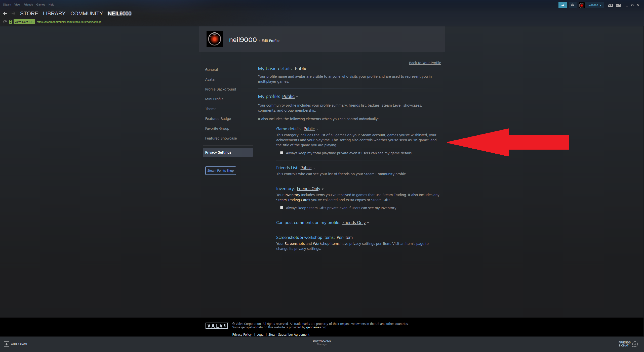Viewport: 644px width, 352px height.
Task: Click the steamcommunity URL in address bar
Action: (x=69, y=22)
